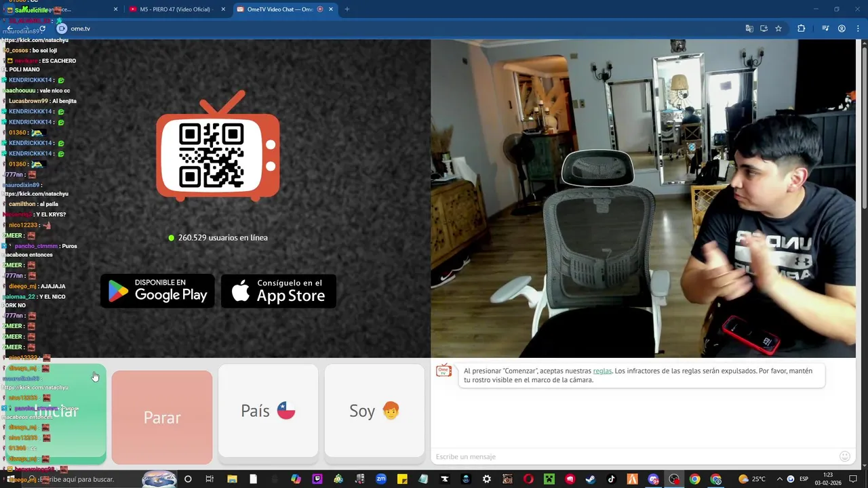Screen dimensions: 868x488
Task: Close the OmeTV Video Chat tab
Action: [x=331, y=9]
